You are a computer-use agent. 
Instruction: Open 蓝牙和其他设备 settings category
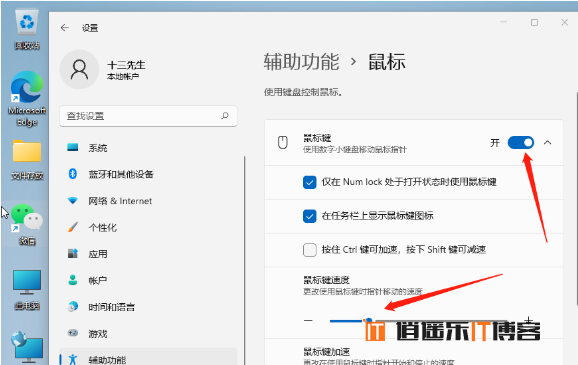tap(148, 174)
